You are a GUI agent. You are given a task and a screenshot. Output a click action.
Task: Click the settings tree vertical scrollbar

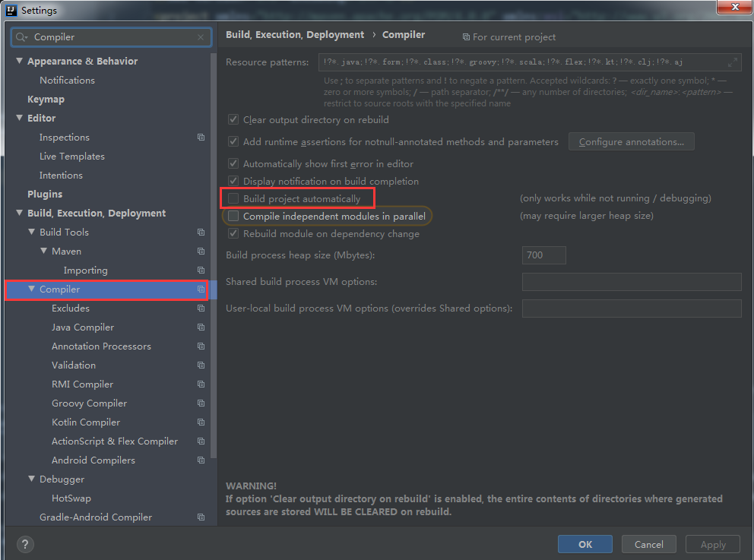(x=214, y=255)
